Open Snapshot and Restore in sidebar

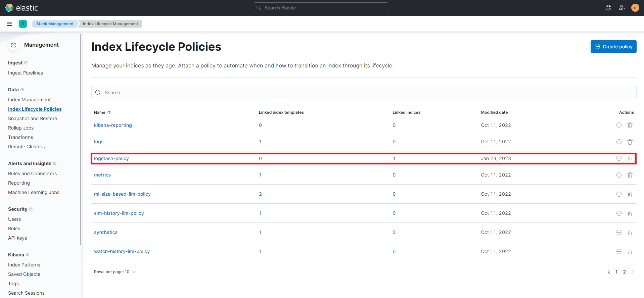tap(33, 118)
